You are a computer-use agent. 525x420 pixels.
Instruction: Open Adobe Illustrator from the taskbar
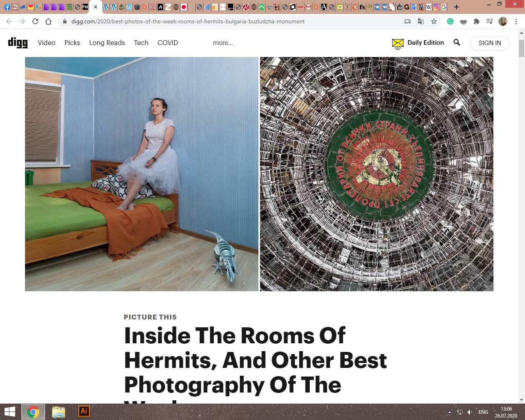tap(84, 411)
